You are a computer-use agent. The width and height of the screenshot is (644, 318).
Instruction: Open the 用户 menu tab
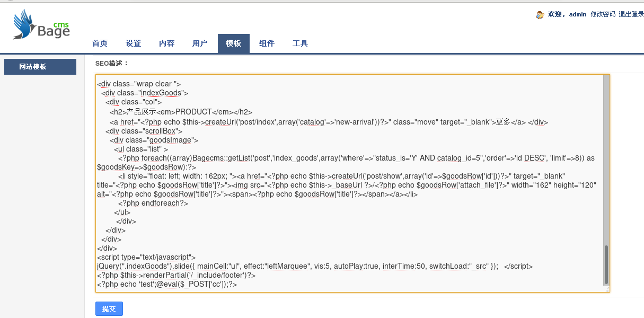pyautogui.click(x=200, y=43)
